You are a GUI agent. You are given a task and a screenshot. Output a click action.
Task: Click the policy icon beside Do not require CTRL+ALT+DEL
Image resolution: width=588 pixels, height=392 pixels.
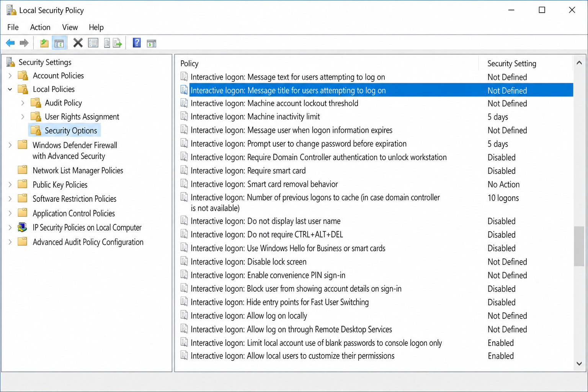(184, 234)
